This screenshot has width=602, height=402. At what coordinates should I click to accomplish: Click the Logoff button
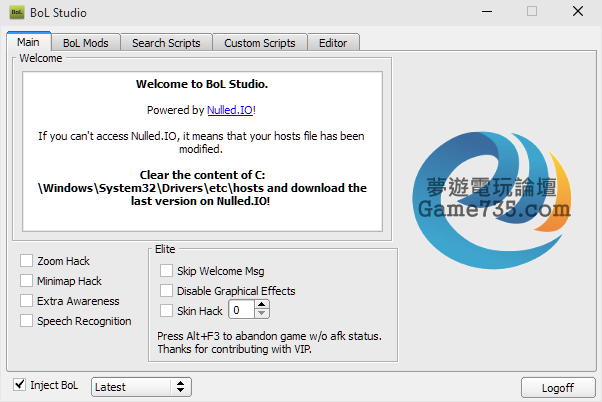click(x=558, y=388)
